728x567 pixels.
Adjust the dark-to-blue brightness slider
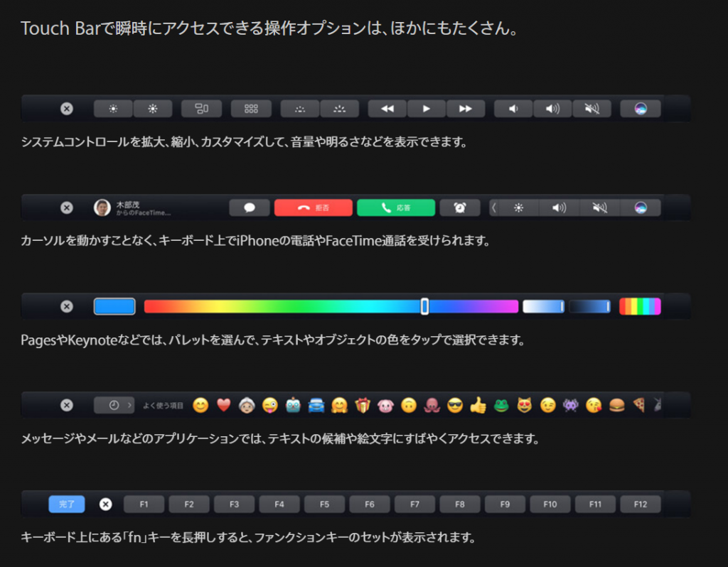589,306
